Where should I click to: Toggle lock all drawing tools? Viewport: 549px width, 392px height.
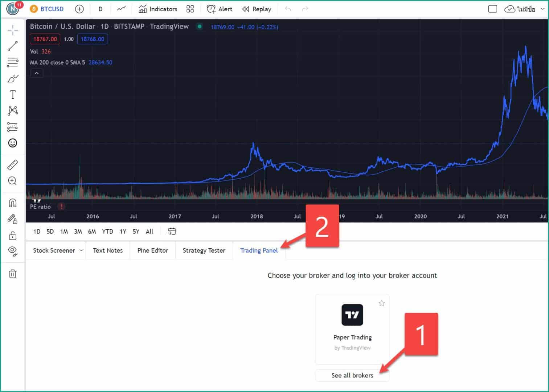point(13,236)
